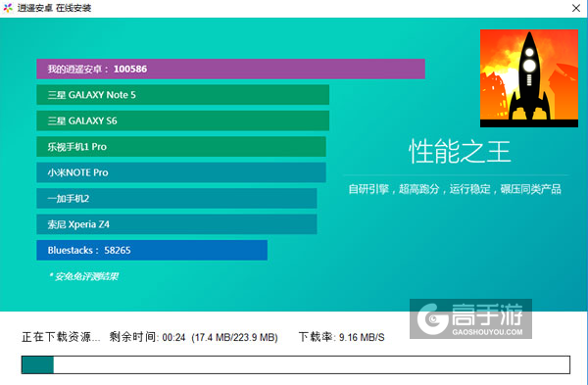Select the 一加手机2 bar
This screenshot has width=588, height=385.
(x=176, y=198)
